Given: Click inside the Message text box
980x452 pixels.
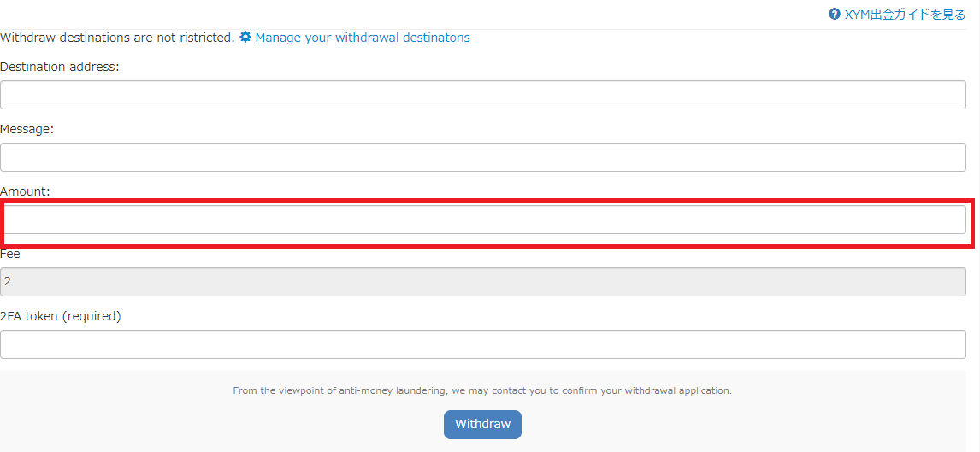Looking at the screenshot, I should point(483,157).
